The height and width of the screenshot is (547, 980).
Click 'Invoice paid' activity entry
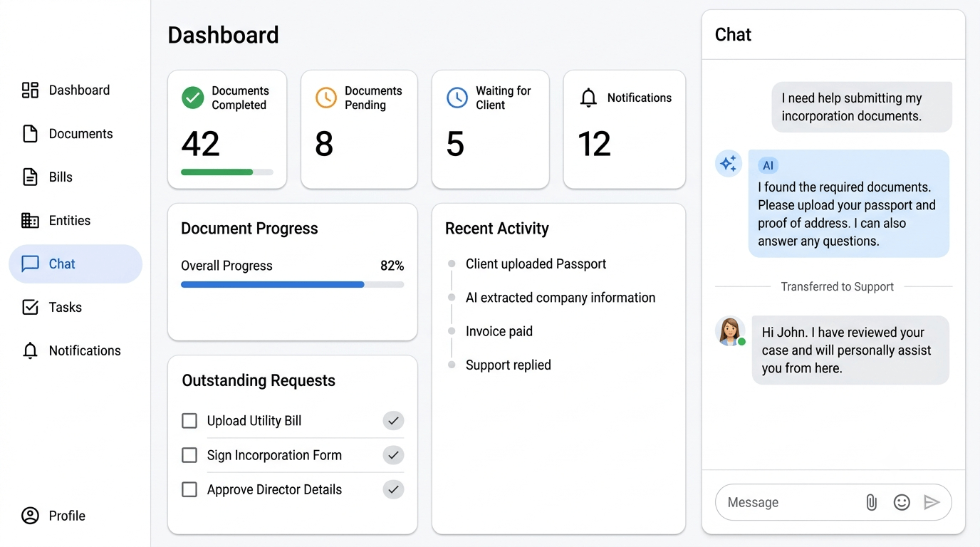499,331
